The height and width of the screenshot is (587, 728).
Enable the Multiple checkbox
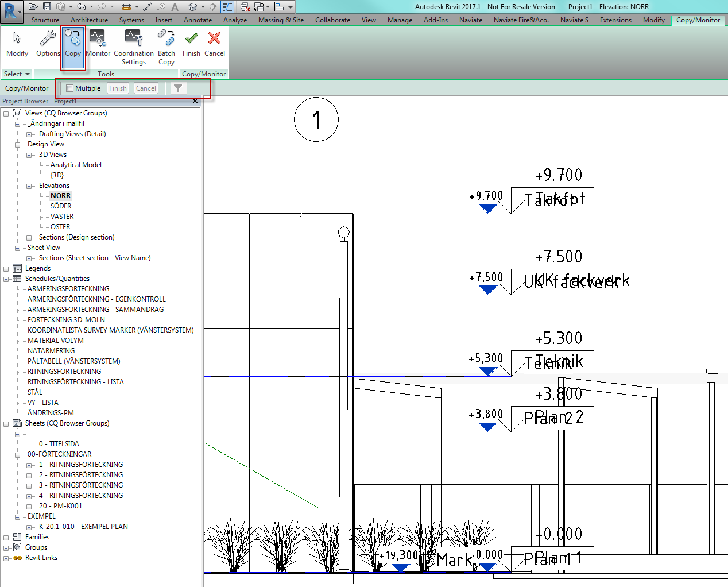(70, 88)
